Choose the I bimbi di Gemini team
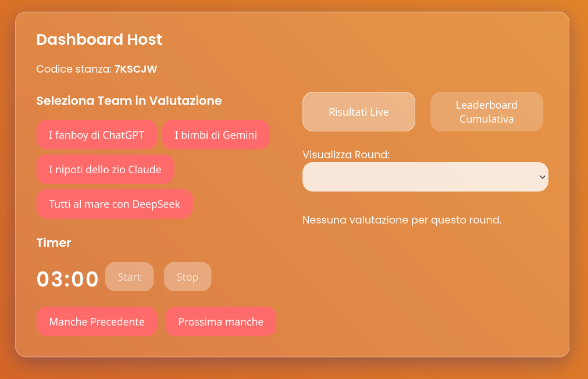588x379 pixels. 216,135
